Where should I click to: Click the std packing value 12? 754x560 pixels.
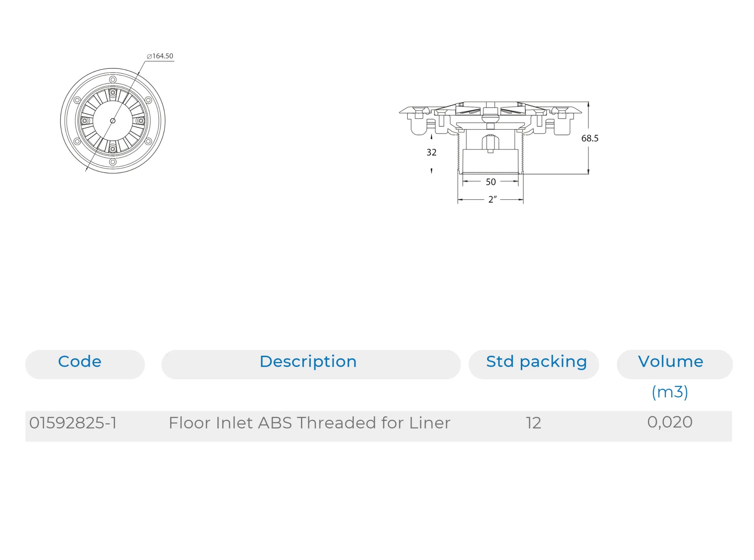[533, 423]
